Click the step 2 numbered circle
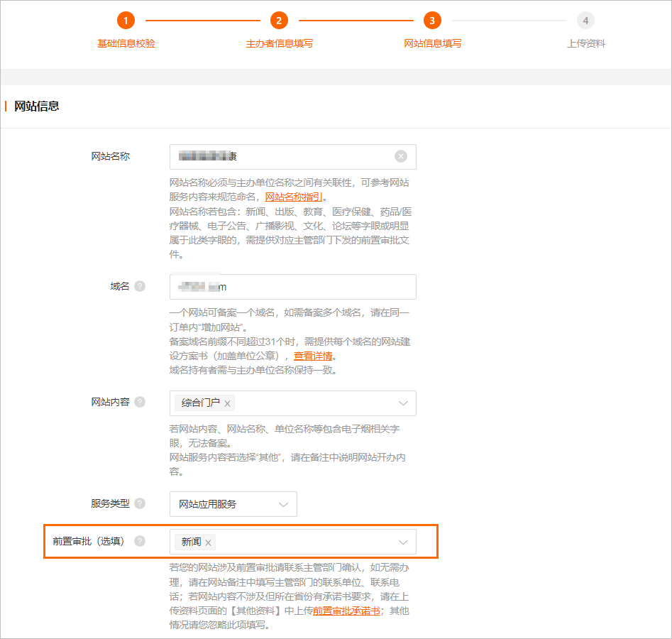672x639 pixels. click(x=279, y=21)
